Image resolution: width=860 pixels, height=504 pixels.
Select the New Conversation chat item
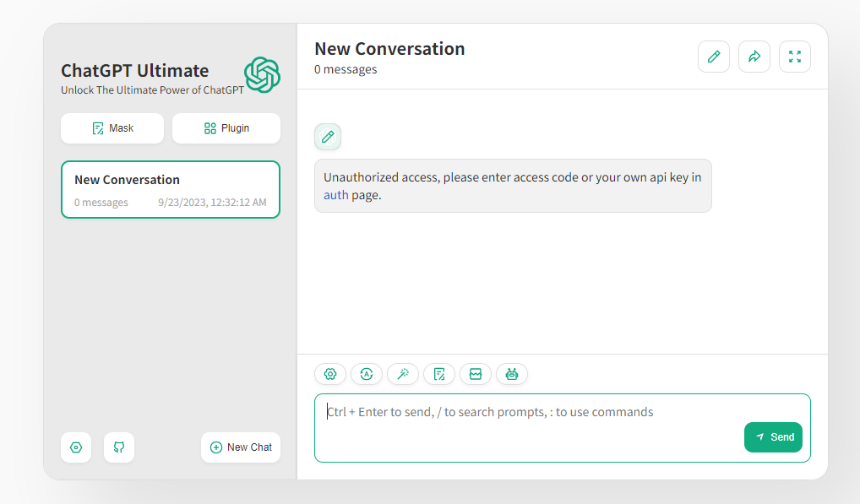coord(171,189)
